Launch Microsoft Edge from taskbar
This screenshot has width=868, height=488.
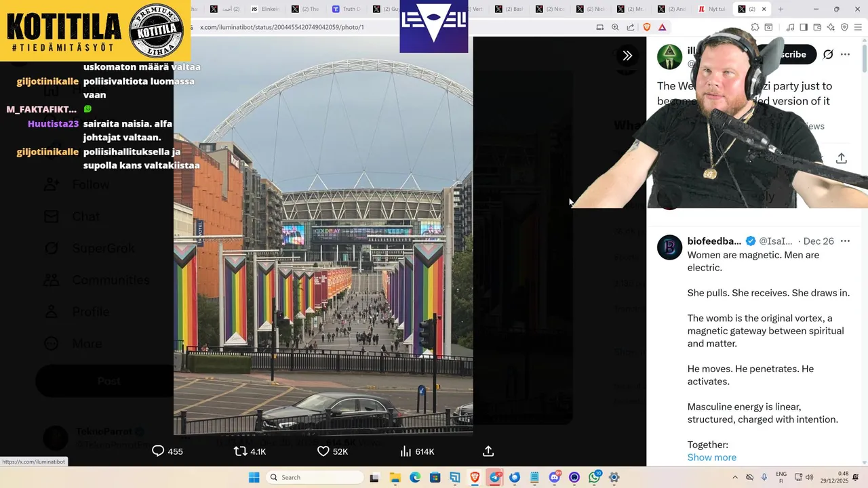414,477
